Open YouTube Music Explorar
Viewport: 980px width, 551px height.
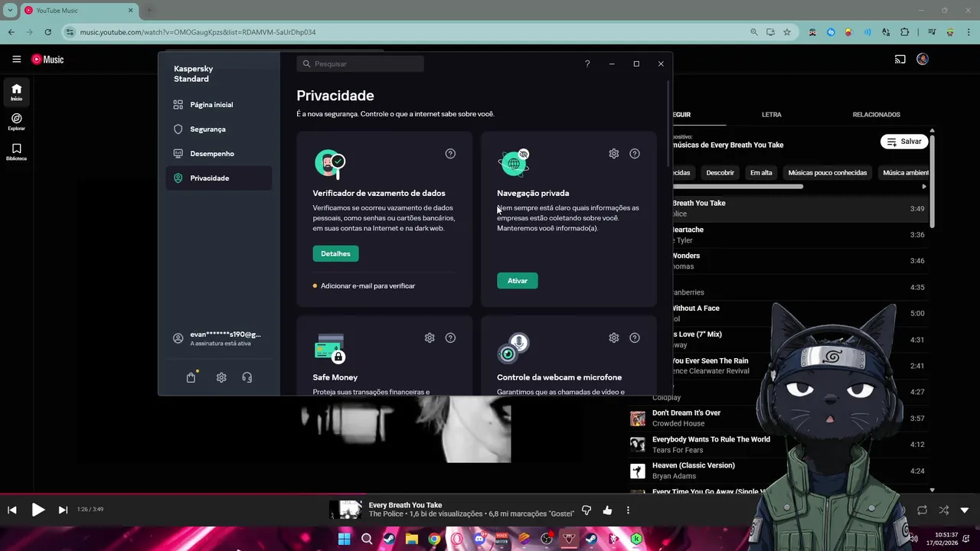click(16, 122)
